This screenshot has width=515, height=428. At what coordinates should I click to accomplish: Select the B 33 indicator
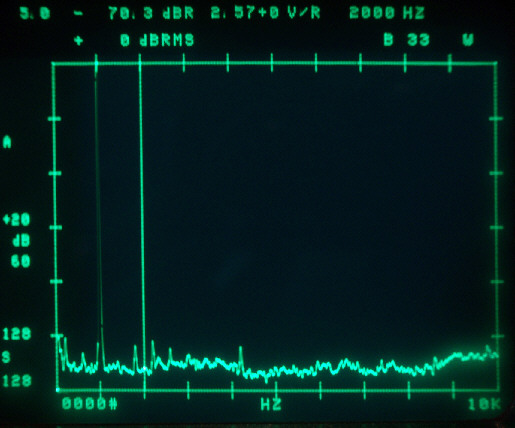point(406,40)
